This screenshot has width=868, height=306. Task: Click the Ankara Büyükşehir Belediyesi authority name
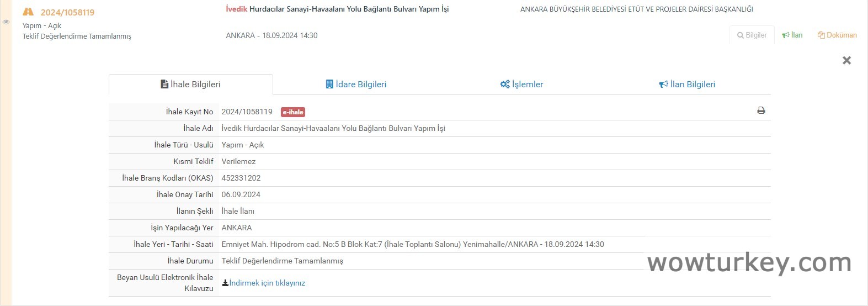point(636,9)
